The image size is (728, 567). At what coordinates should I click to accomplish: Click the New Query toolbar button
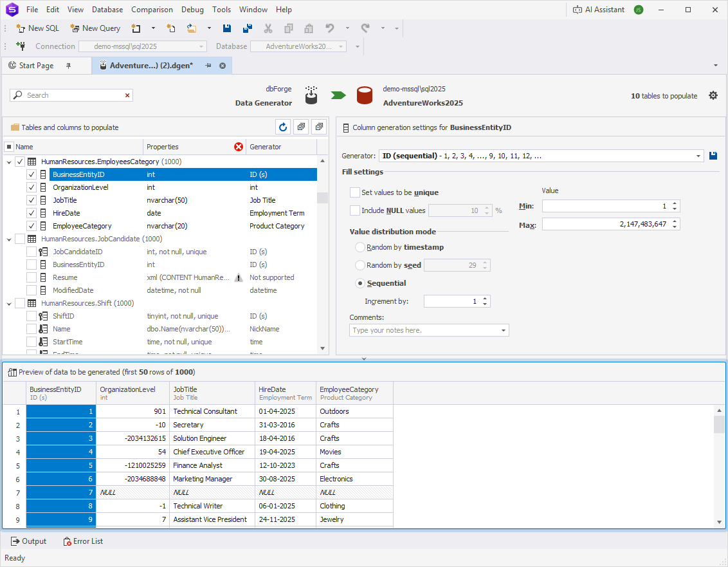tap(95, 28)
